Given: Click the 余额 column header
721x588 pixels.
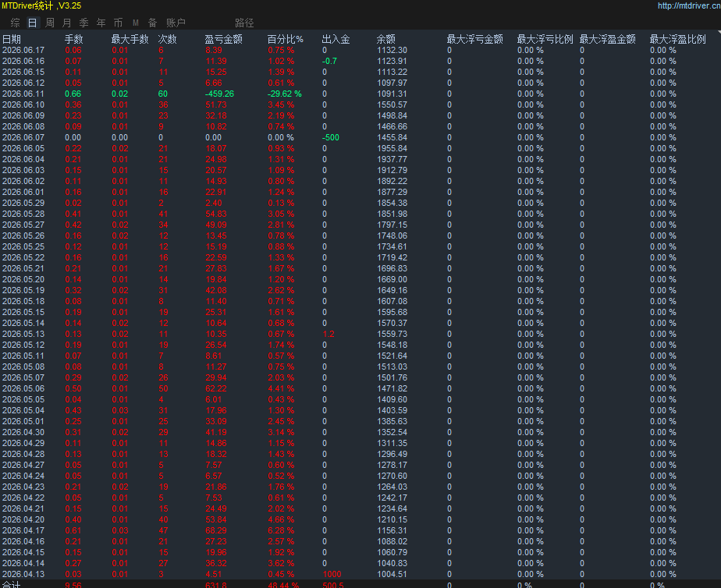Looking at the screenshot, I should 385,39.
